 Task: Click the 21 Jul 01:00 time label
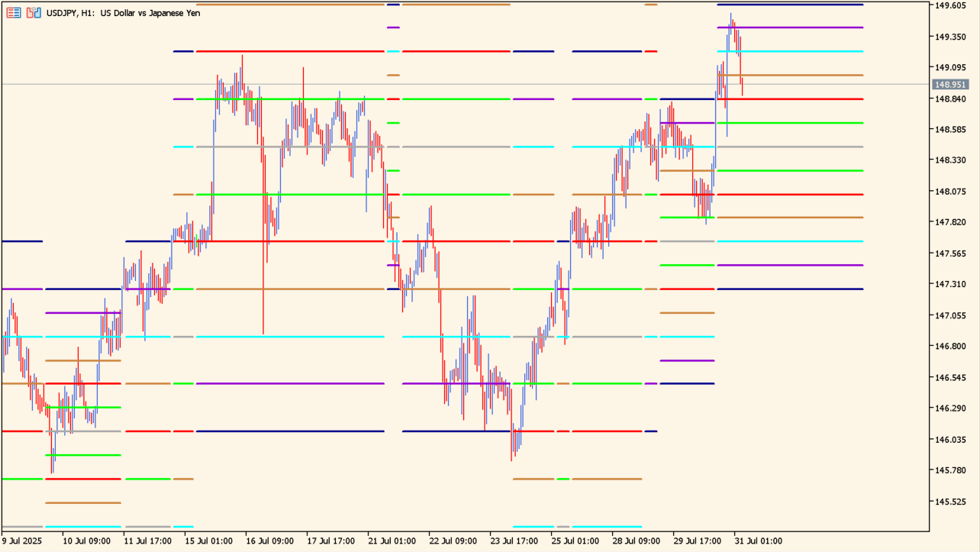392,541
